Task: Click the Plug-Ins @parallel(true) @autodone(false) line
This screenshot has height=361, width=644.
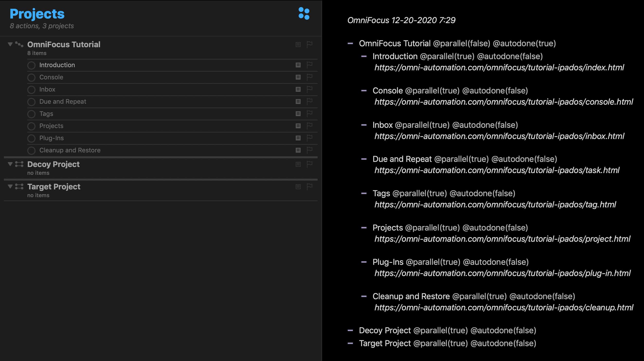Action: pos(450,262)
